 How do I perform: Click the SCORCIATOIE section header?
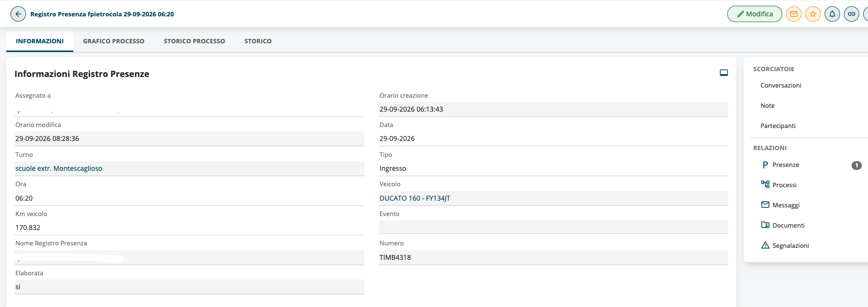774,69
